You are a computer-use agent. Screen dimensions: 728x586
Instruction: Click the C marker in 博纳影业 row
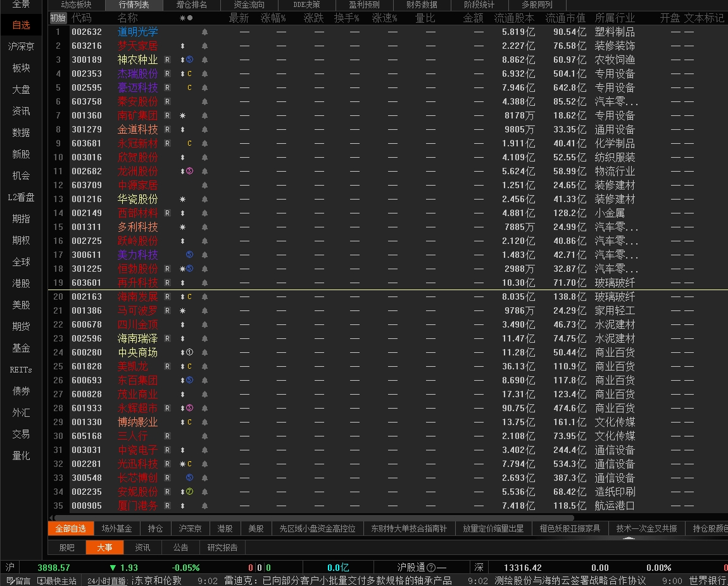pyautogui.click(x=189, y=423)
